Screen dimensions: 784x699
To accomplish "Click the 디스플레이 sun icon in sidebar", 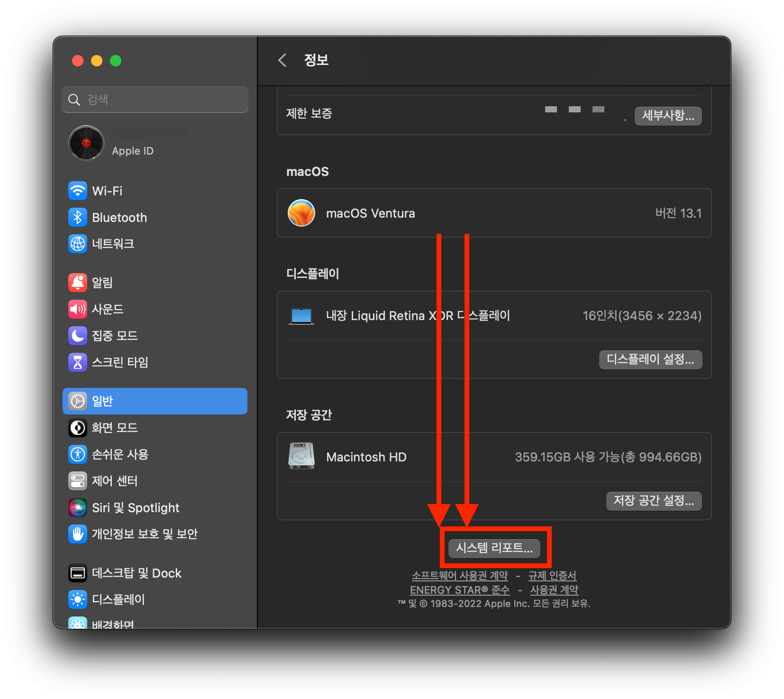I will pyautogui.click(x=78, y=599).
